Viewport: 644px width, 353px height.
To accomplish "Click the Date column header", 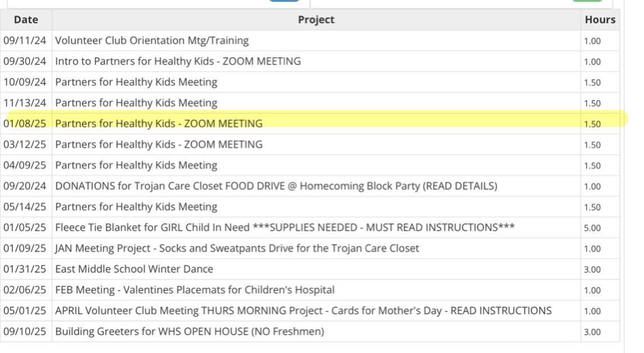I will (x=26, y=20).
